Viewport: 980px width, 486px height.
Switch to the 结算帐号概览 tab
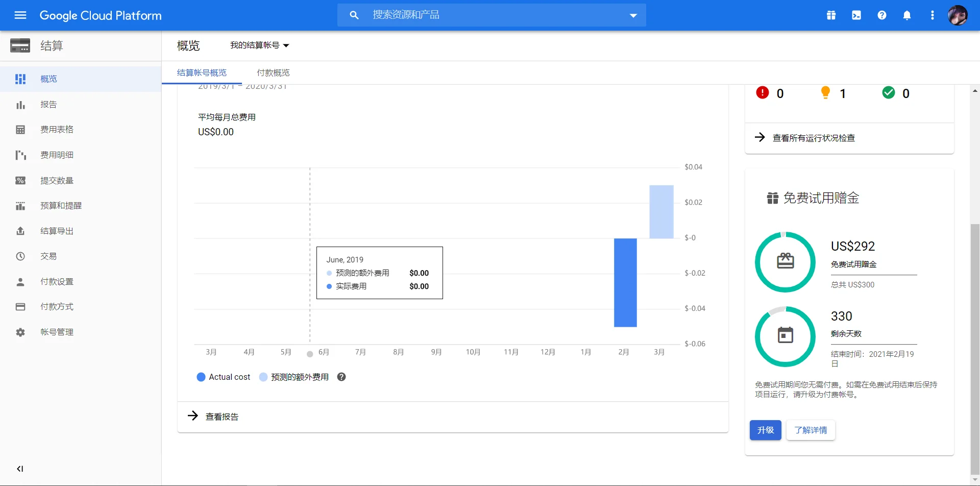[x=202, y=72]
